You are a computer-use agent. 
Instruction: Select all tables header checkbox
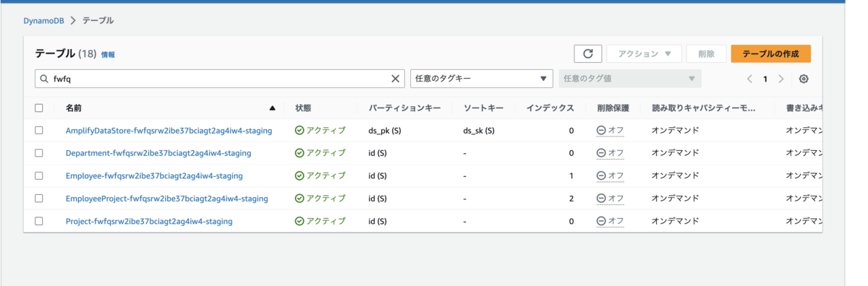pos(39,108)
